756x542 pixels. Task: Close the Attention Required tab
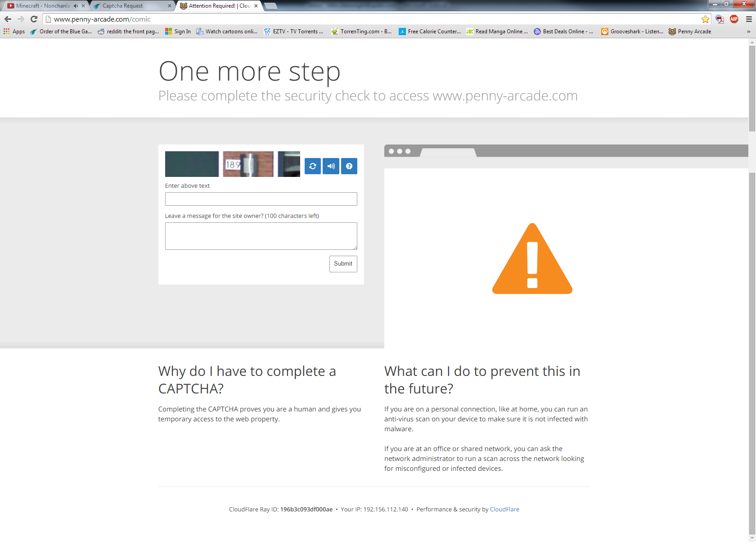(256, 6)
